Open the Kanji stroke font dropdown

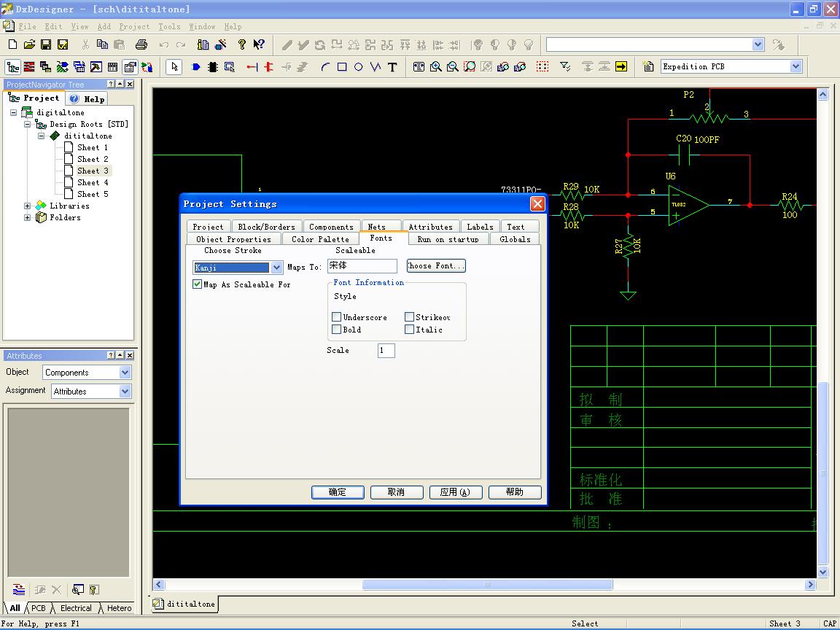click(276, 268)
